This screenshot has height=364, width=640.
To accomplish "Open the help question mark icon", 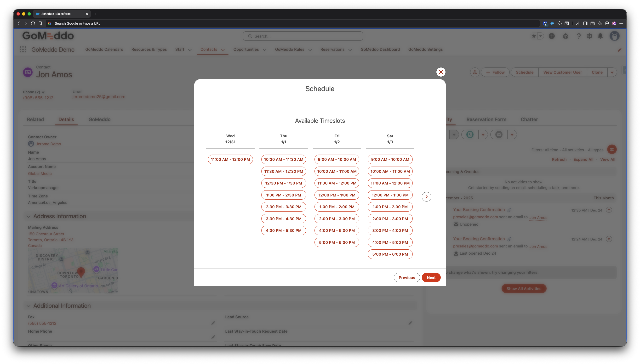I will click(x=578, y=36).
